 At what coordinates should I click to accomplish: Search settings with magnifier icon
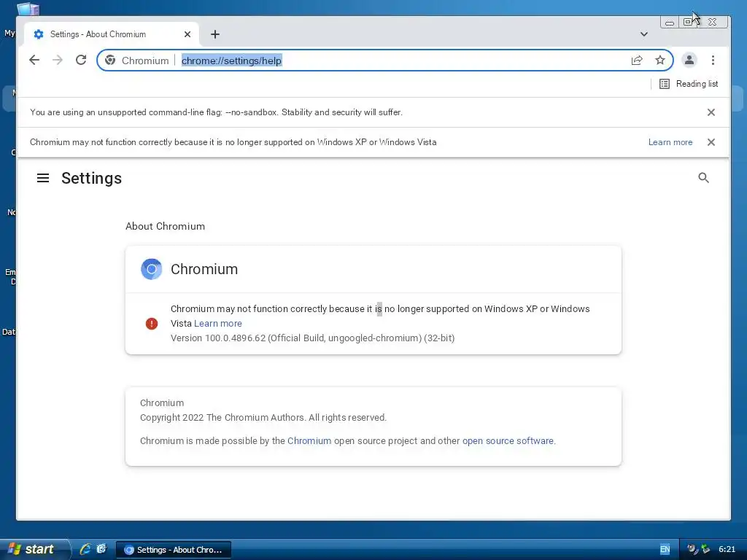tap(703, 178)
